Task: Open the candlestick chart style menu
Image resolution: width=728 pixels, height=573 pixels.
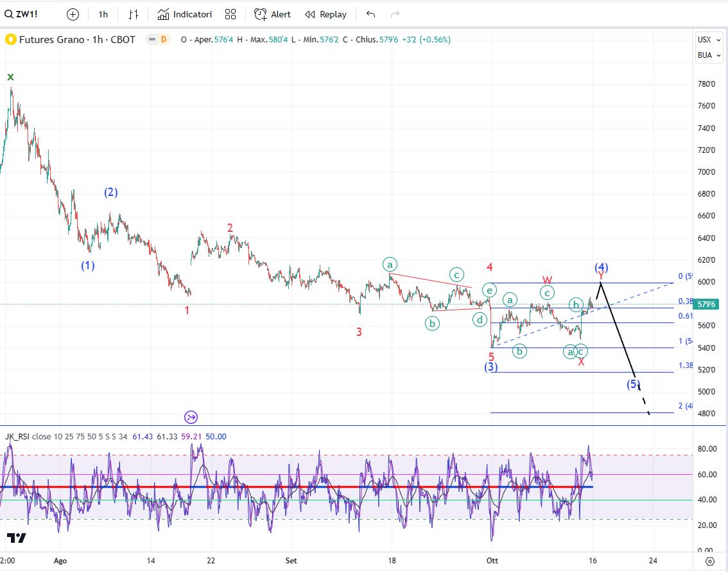Action: click(134, 14)
